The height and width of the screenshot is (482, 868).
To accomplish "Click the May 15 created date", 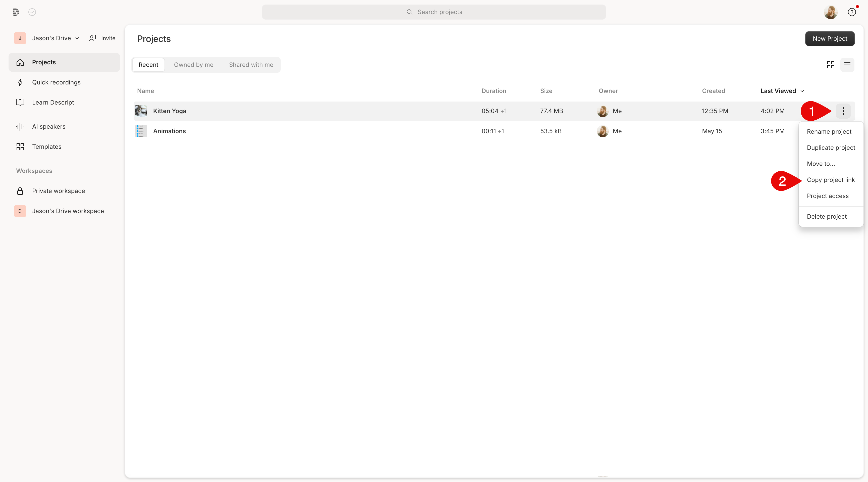I will coord(712,131).
